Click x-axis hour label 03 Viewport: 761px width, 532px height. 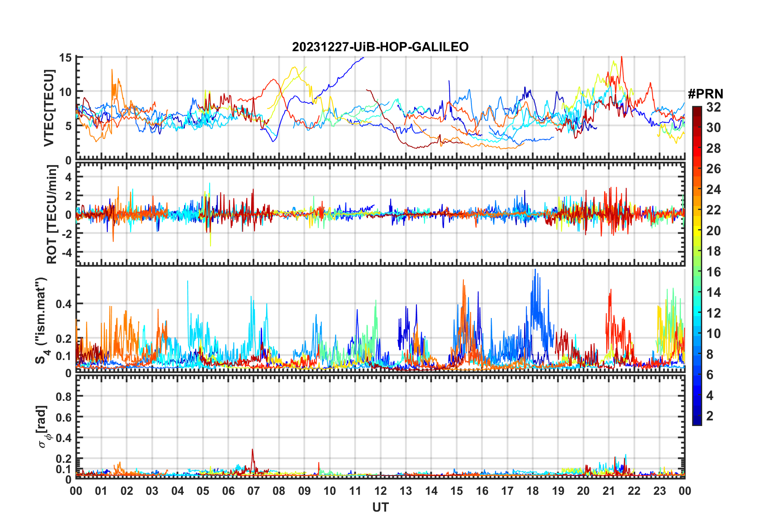click(152, 491)
